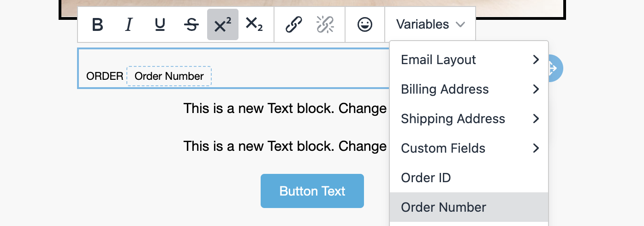The image size is (644, 226).
Task: Choose Order Number from the variables list
Action: pos(469,207)
